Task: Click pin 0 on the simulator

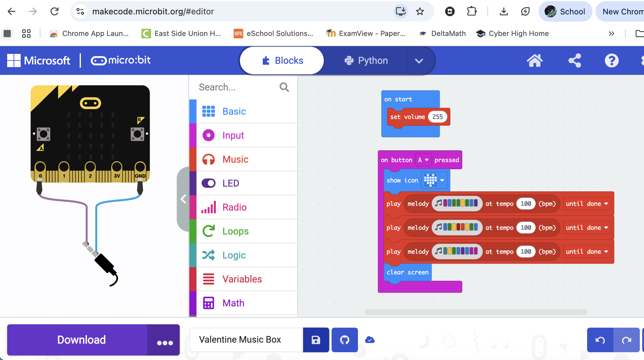Action: click(40, 172)
